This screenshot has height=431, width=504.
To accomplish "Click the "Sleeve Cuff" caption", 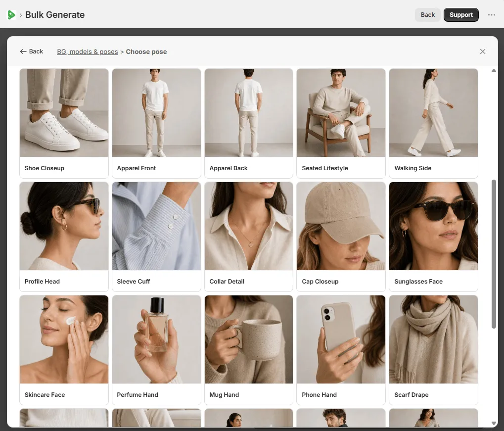I will (134, 281).
